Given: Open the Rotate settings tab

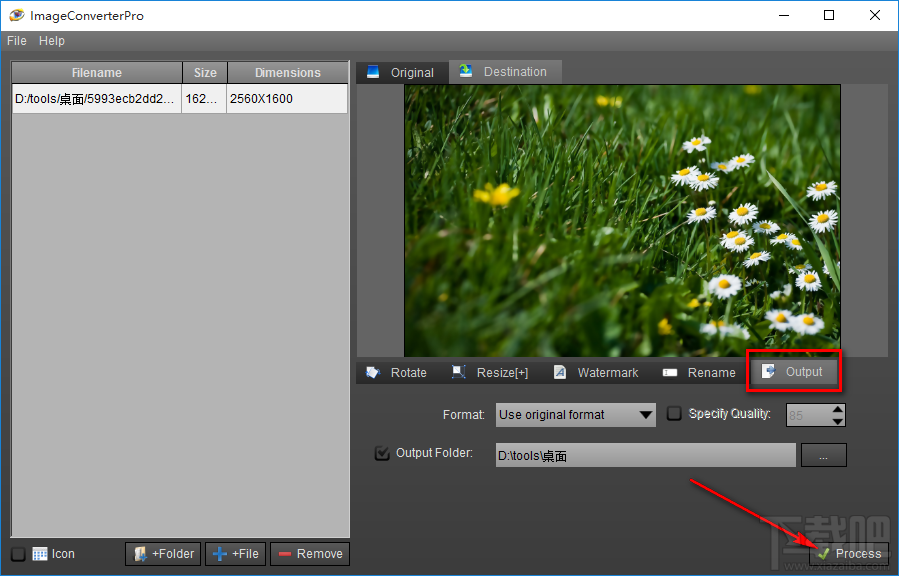Looking at the screenshot, I should pos(397,373).
